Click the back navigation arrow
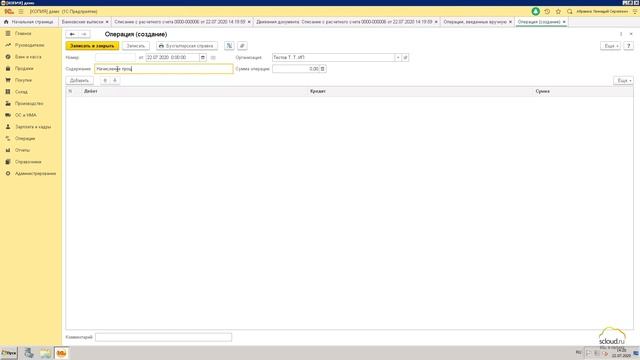 [x=72, y=34]
